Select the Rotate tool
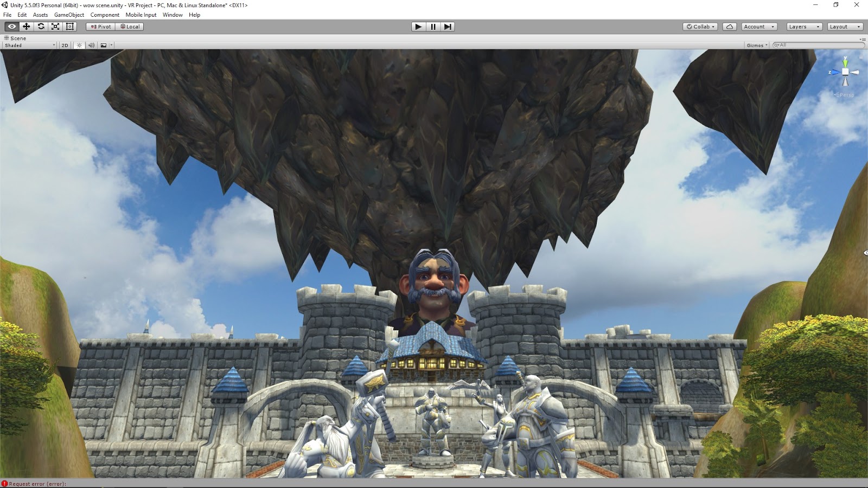The image size is (868, 488). click(41, 27)
